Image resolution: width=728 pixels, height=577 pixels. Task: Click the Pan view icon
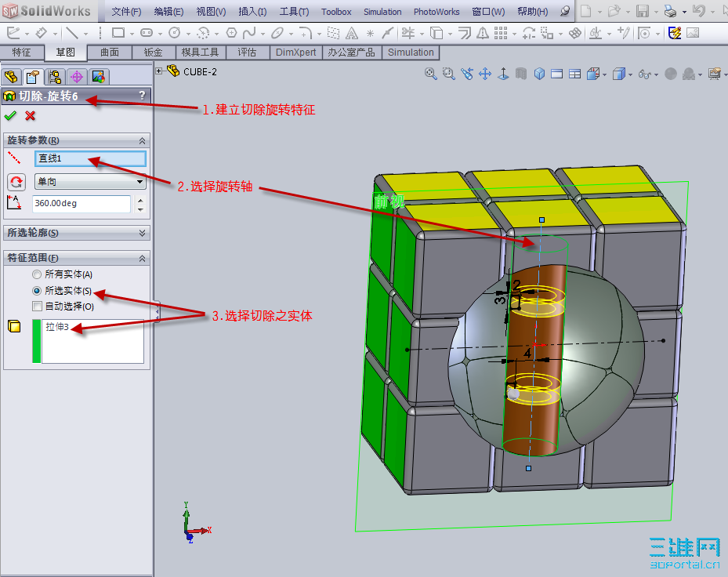485,74
